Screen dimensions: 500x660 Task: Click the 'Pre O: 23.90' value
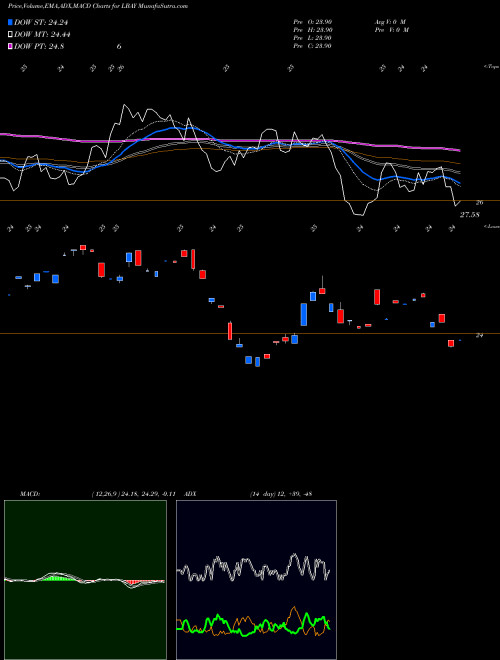[x=313, y=22]
